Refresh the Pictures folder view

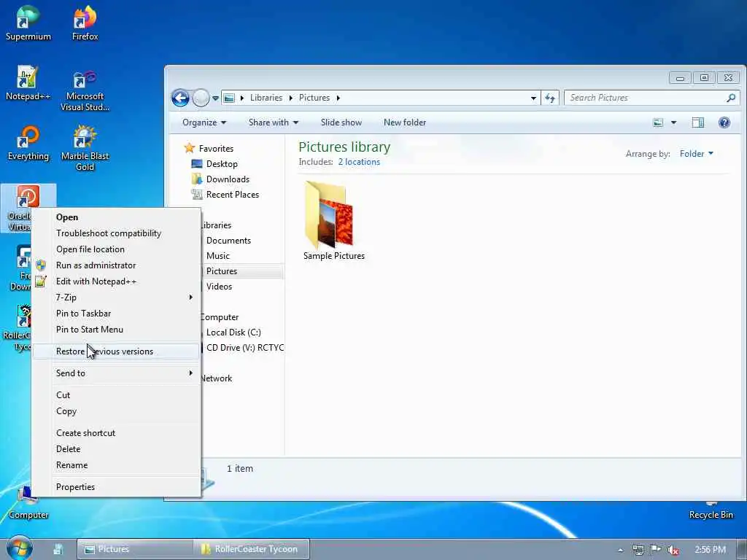pyautogui.click(x=550, y=98)
